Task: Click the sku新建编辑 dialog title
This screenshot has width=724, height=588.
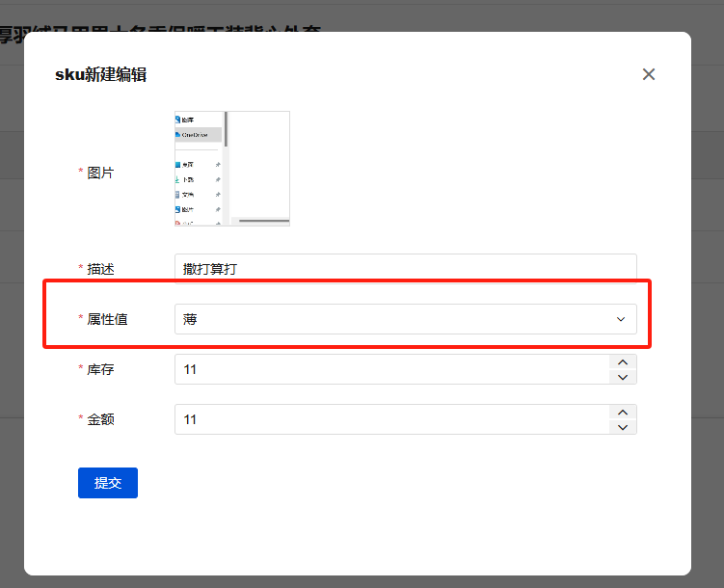Action: pyautogui.click(x=100, y=74)
